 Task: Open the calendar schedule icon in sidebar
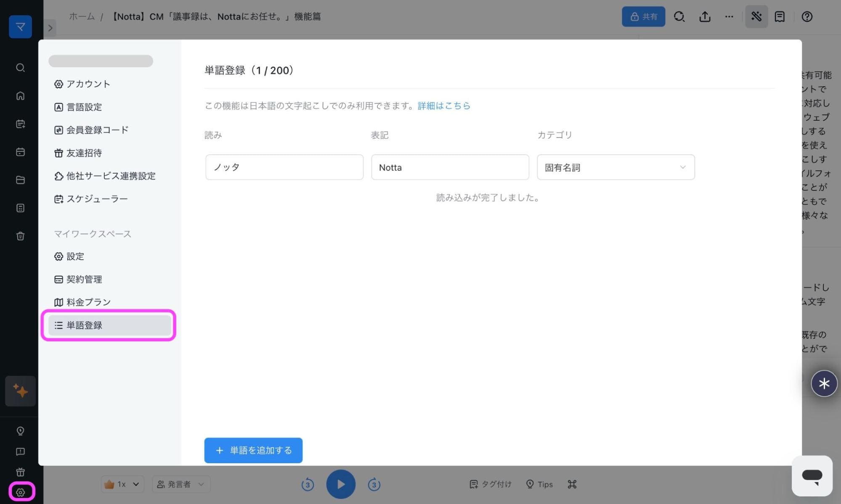pyautogui.click(x=20, y=152)
